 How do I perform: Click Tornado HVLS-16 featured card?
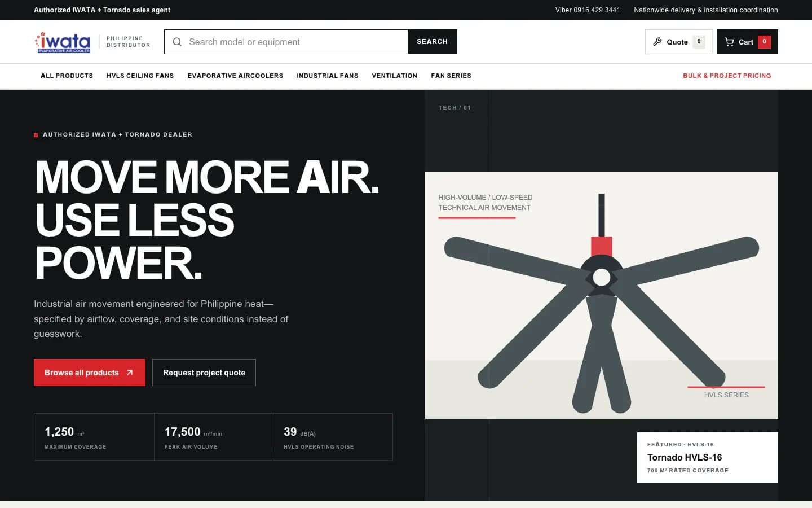[708, 458]
